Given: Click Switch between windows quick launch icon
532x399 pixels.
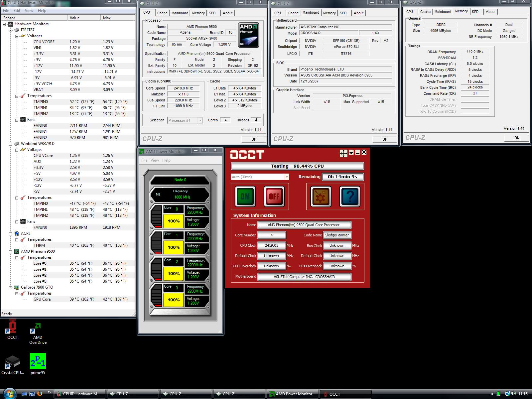Looking at the screenshot, I should (32, 394).
